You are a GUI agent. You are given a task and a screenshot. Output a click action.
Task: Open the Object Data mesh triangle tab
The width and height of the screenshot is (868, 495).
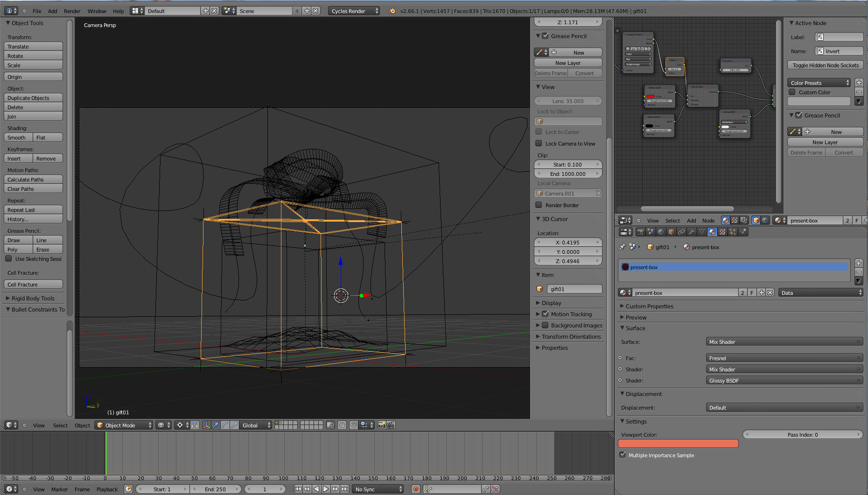point(702,232)
